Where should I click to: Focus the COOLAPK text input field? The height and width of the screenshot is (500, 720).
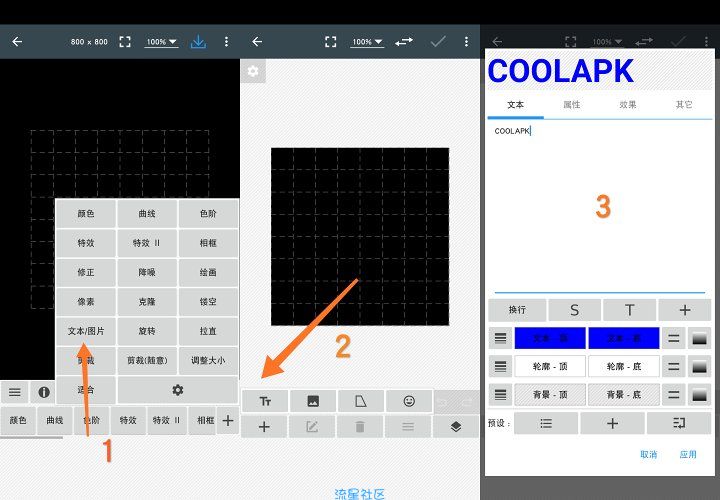[600, 207]
